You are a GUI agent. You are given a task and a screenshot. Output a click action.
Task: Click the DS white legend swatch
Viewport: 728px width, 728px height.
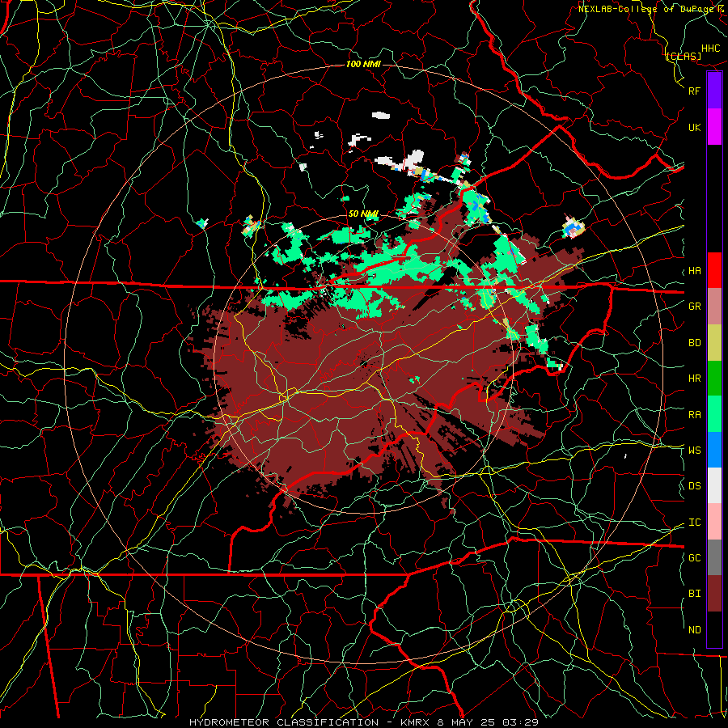(x=714, y=485)
